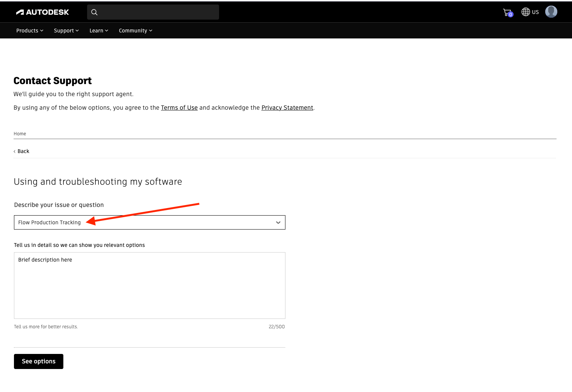Click the Home breadcrumb

[x=20, y=133]
